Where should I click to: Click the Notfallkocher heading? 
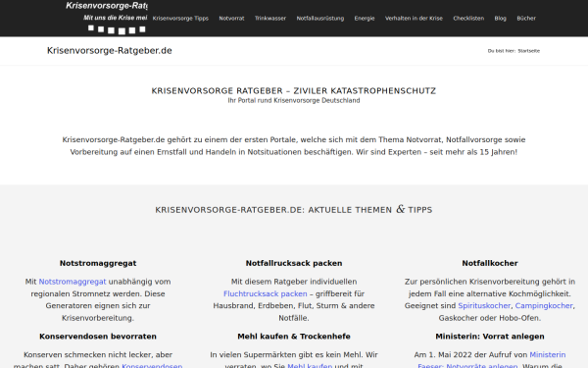[x=490, y=263]
